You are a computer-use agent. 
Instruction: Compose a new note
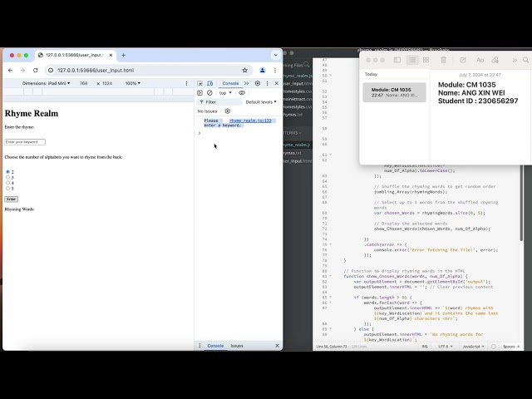463,60
